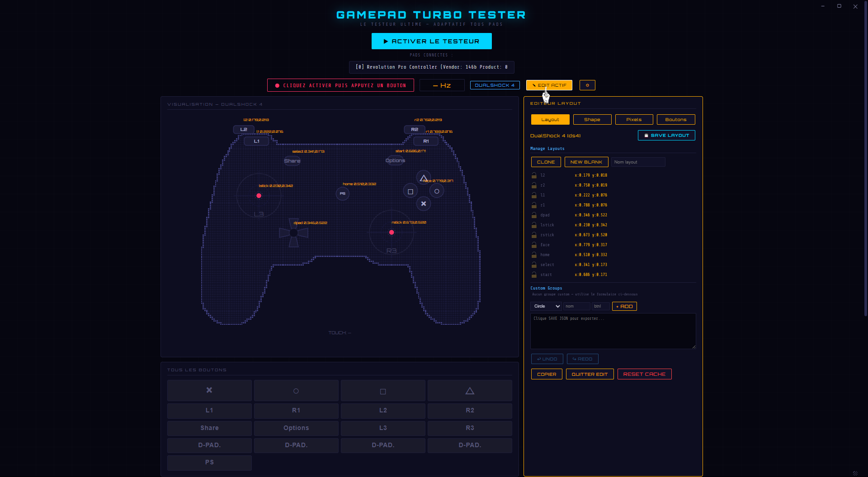Click the R1 bumper on controller diagram
868x477 pixels.
[426, 141]
